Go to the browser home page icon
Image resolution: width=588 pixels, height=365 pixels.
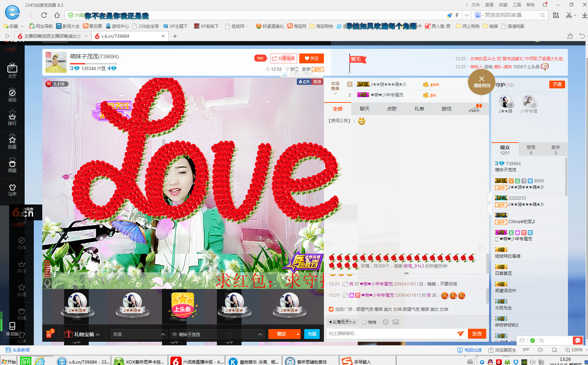(x=57, y=15)
